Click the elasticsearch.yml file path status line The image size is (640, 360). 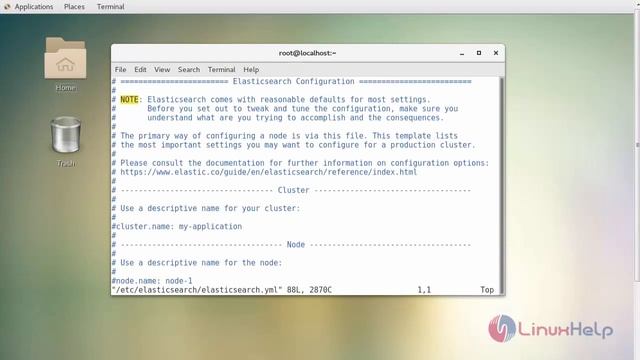222,290
